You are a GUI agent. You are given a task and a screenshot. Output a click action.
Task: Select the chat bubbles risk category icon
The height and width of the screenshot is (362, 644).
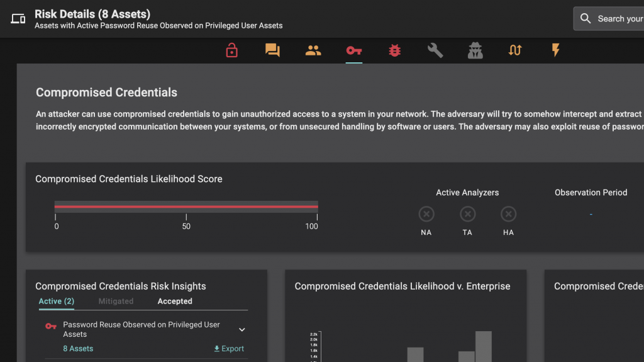pos(272,50)
